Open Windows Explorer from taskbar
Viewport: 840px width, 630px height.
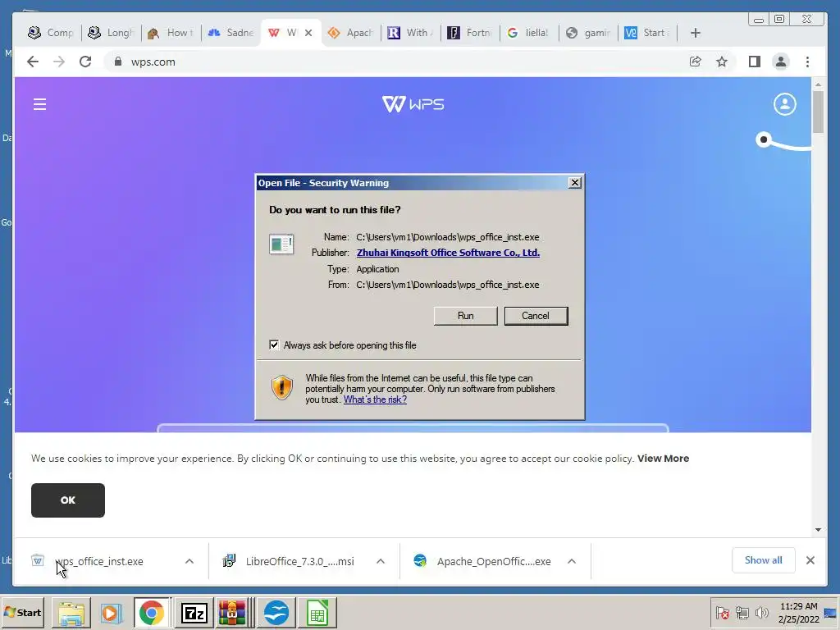(71, 612)
